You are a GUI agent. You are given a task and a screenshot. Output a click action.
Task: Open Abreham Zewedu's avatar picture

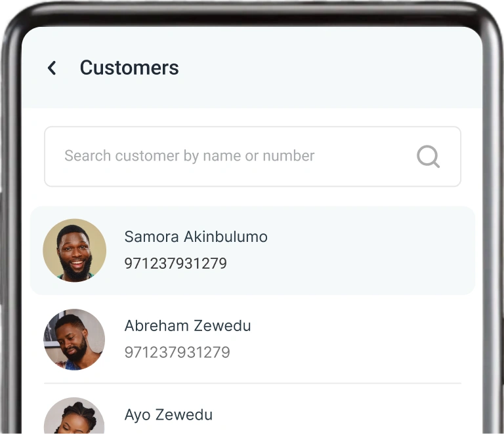click(74, 340)
